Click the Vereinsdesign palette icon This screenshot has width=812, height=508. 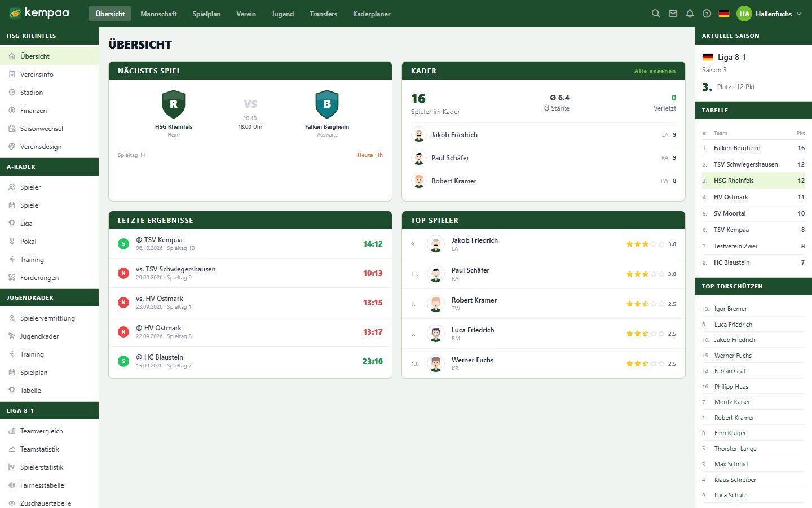(12, 147)
